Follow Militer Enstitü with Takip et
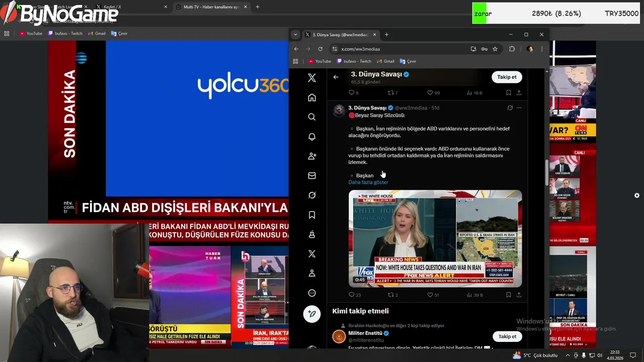 click(507, 336)
